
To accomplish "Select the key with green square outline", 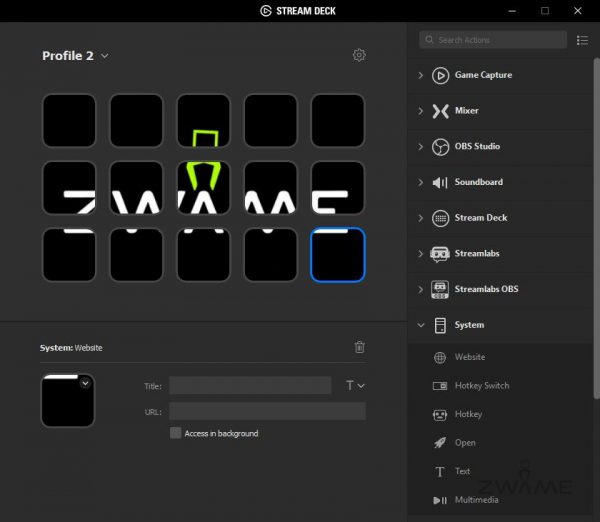I will click(204, 121).
